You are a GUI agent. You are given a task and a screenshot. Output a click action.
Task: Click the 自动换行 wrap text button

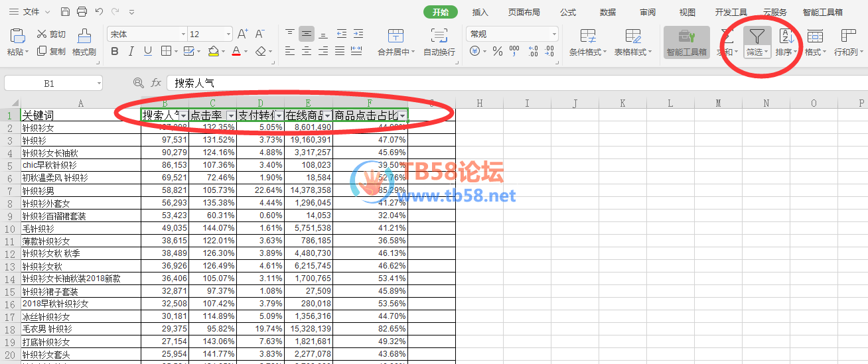[x=439, y=42]
